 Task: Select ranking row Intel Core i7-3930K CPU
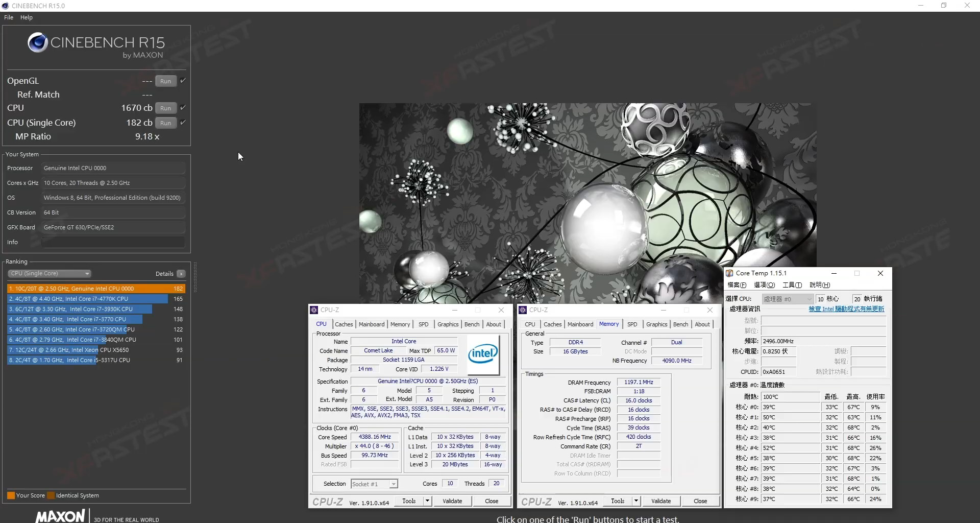[96, 309]
